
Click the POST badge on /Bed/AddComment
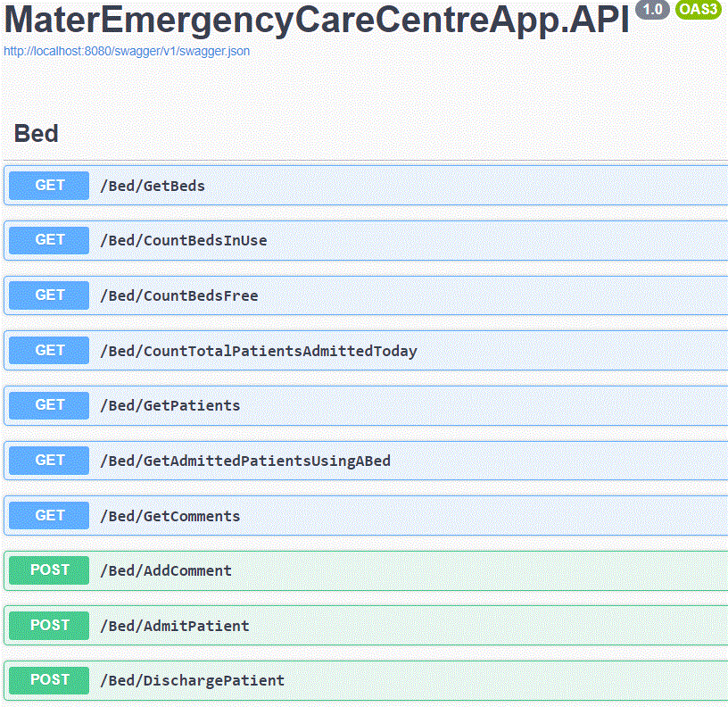[x=47, y=570]
